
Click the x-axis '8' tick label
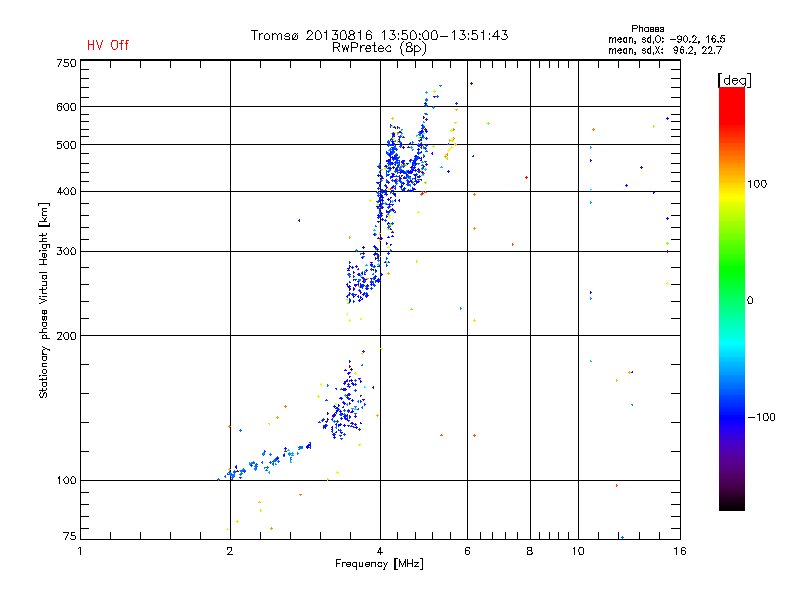click(530, 551)
